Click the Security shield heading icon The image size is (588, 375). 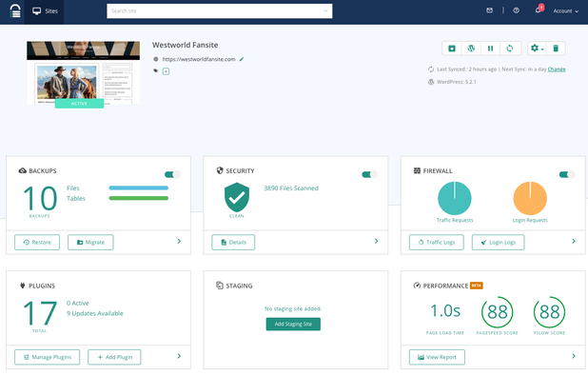point(220,170)
